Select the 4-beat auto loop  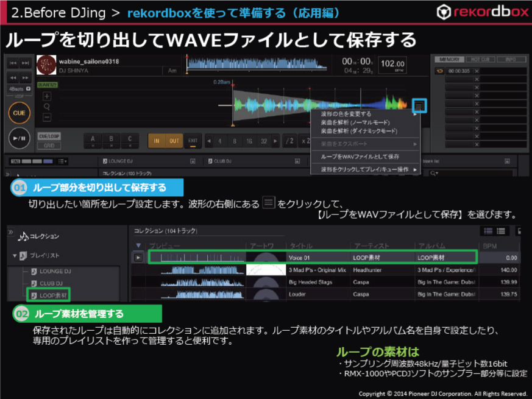coord(220,141)
